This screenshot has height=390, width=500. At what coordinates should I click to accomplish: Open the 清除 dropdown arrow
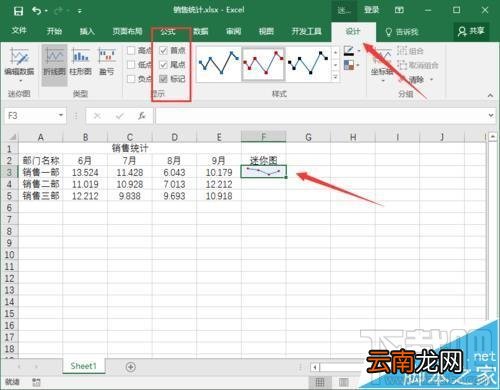pyautogui.click(x=431, y=80)
